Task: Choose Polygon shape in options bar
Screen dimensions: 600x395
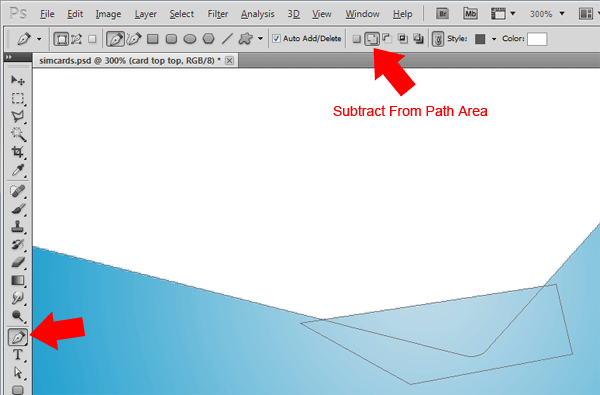Action: tap(209, 39)
